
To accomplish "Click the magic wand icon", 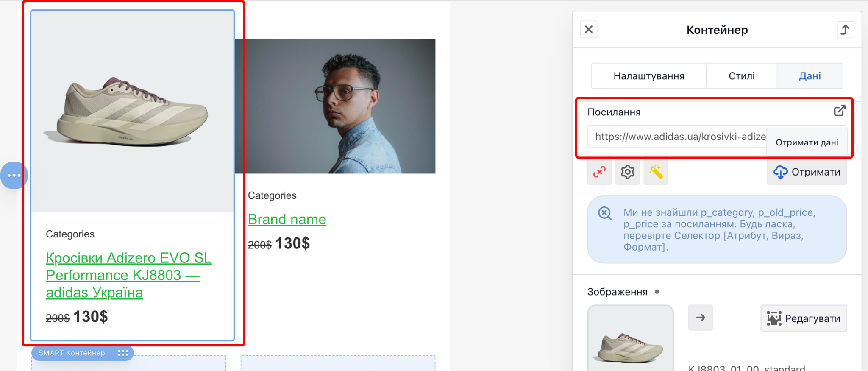I will (656, 172).
